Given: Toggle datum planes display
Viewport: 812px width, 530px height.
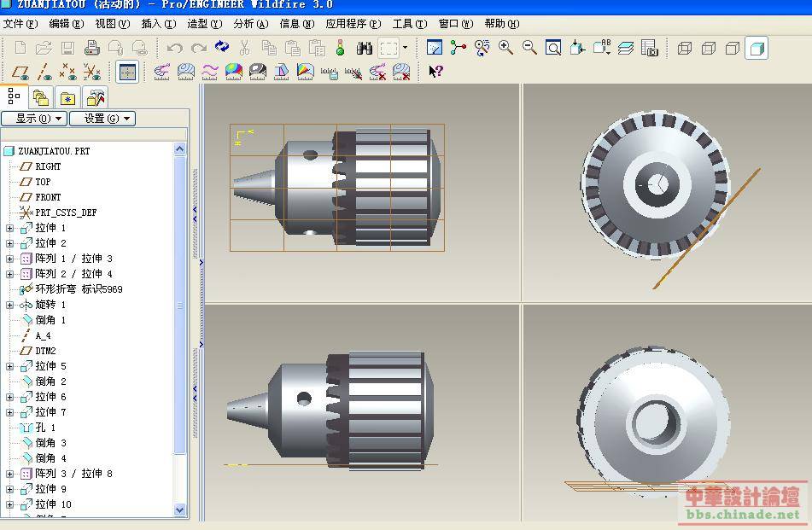Looking at the screenshot, I should pos(20,73).
